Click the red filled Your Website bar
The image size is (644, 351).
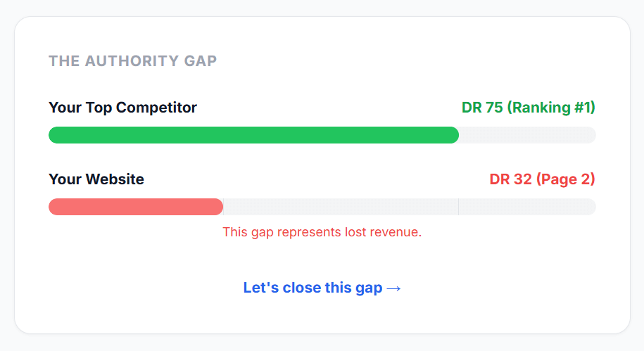[x=135, y=207]
